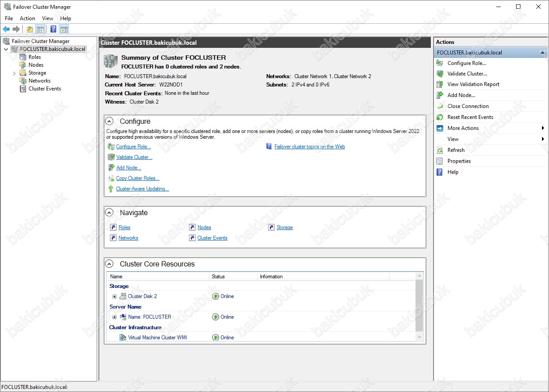Click the Information column header in Core Resources
Viewport: 549px width, 392px height.
click(x=324, y=277)
